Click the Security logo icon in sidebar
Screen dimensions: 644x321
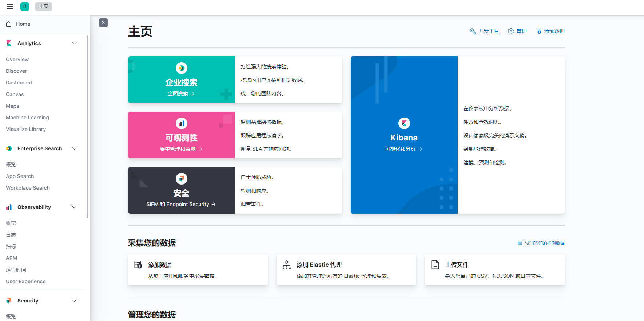pyautogui.click(x=9, y=301)
